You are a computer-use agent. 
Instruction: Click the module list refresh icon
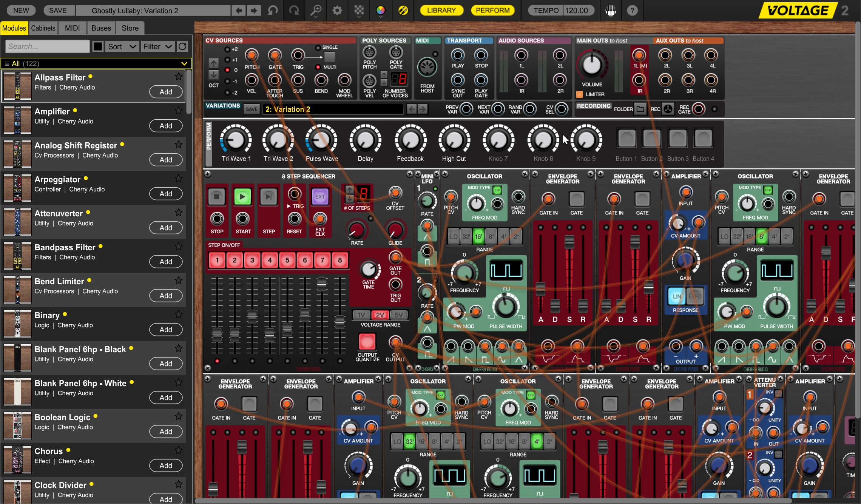[x=182, y=46]
